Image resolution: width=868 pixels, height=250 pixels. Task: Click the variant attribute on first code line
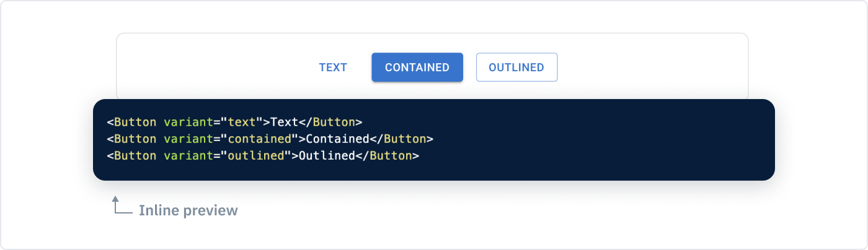[x=188, y=121]
